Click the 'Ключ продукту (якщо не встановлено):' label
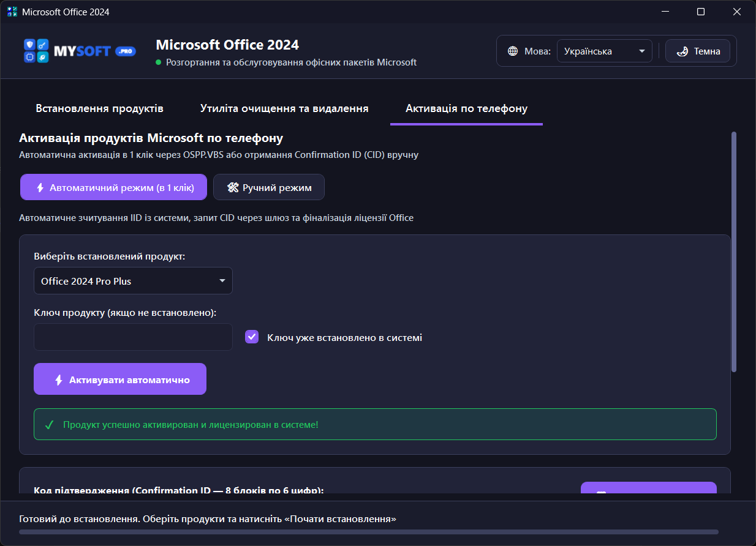 pos(125,313)
